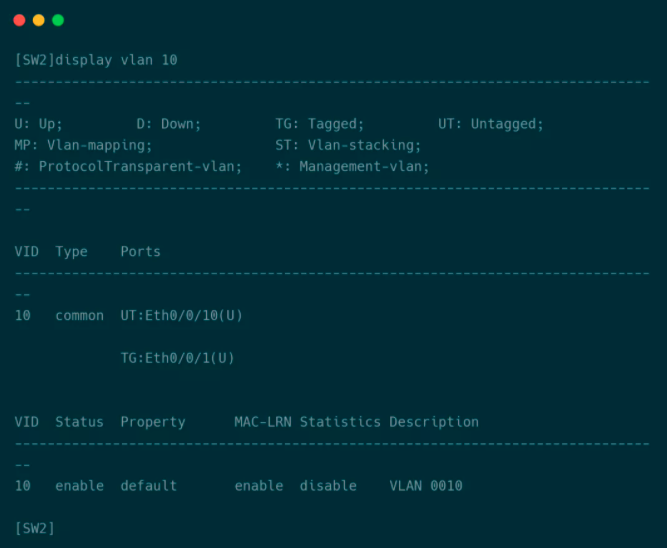Click the 'ST: Vlan-stacking;' legend text
Viewport: 667px width, 548px height.
[x=348, y=145]
